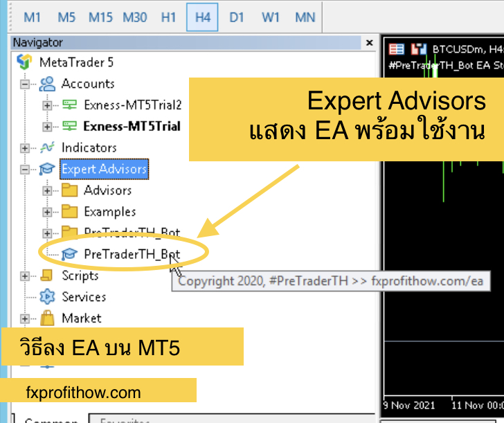Screen dimensions: 504x423
Task: Select the PreTraderTH_Bot expert advisor
Action: 132,254
